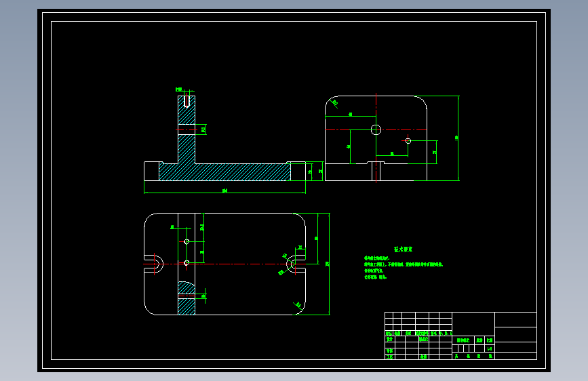Select the large center hole in side view
The width and height of the screenshot is (588, 381).
(x=376, y=129)
